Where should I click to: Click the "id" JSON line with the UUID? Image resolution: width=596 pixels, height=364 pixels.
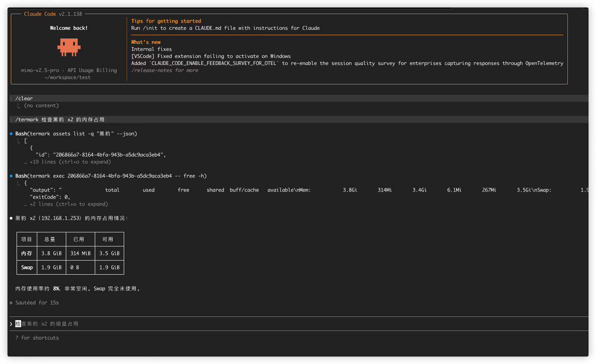101,155
